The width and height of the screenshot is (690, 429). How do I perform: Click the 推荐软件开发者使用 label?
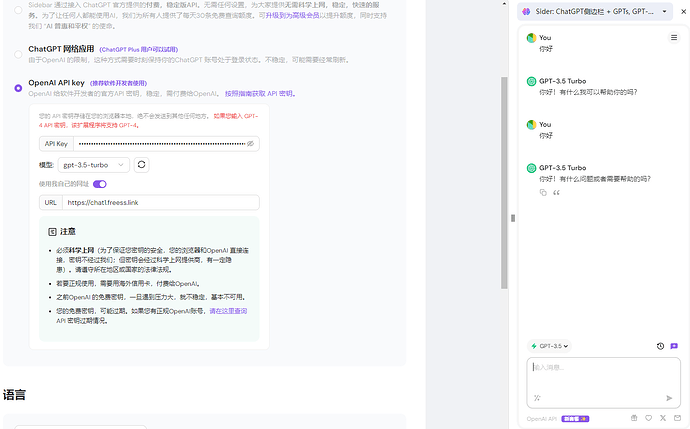click(x=118, y=83)
